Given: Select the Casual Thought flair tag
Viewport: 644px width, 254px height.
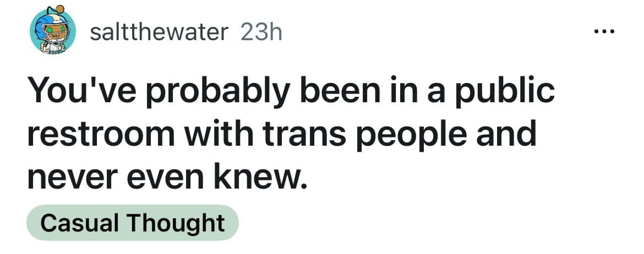Looking at the screenshot, I should 133,223.
